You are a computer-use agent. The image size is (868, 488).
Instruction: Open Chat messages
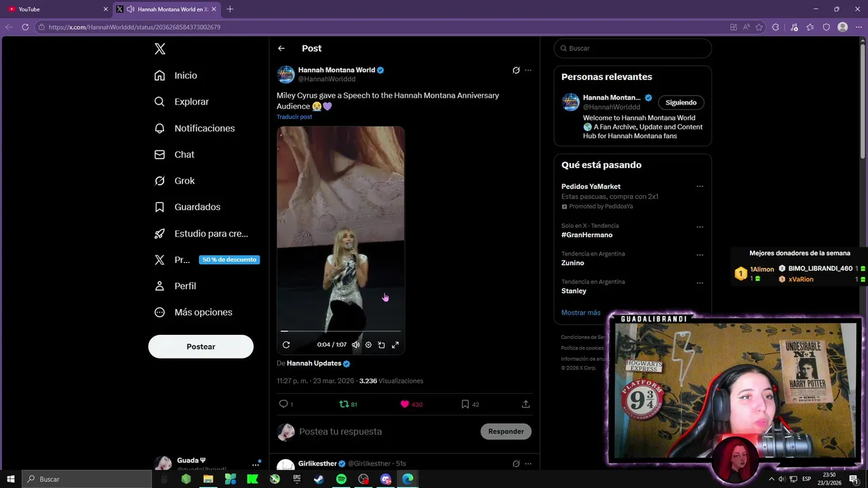(174, 155)
